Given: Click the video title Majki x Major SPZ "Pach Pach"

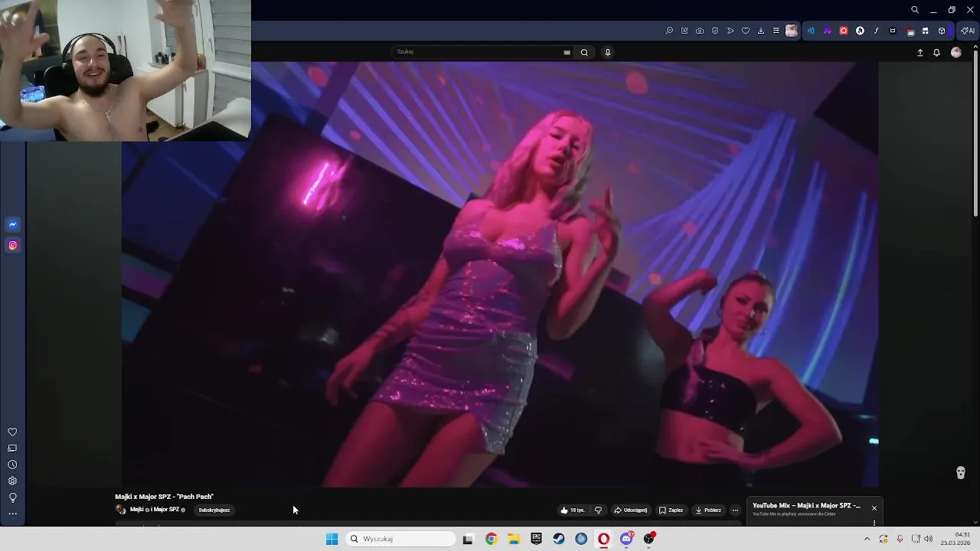Looking at the screenshot, I should [164, 497].
